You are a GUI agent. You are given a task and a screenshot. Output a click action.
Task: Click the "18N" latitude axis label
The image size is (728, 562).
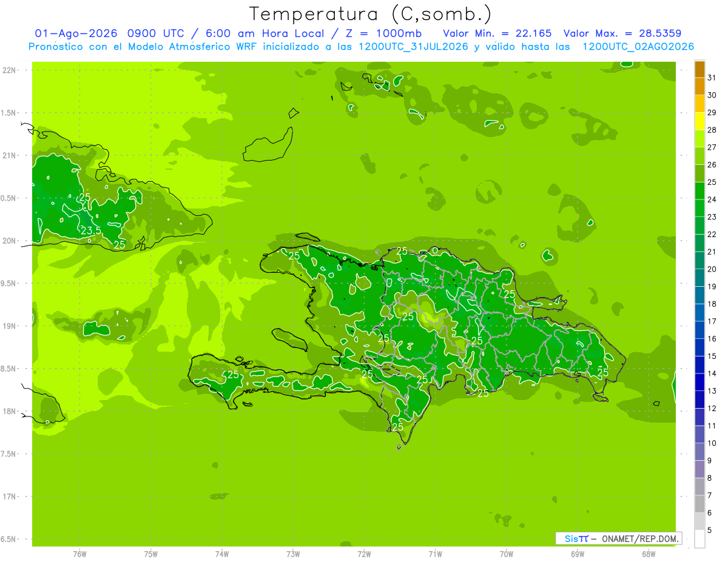[x=8, y=411]
